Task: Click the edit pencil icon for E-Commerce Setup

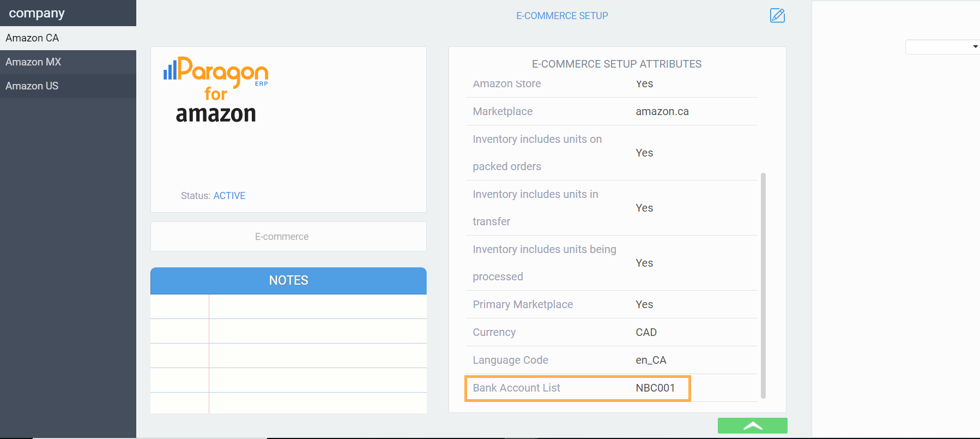Action: coord(777,15)
